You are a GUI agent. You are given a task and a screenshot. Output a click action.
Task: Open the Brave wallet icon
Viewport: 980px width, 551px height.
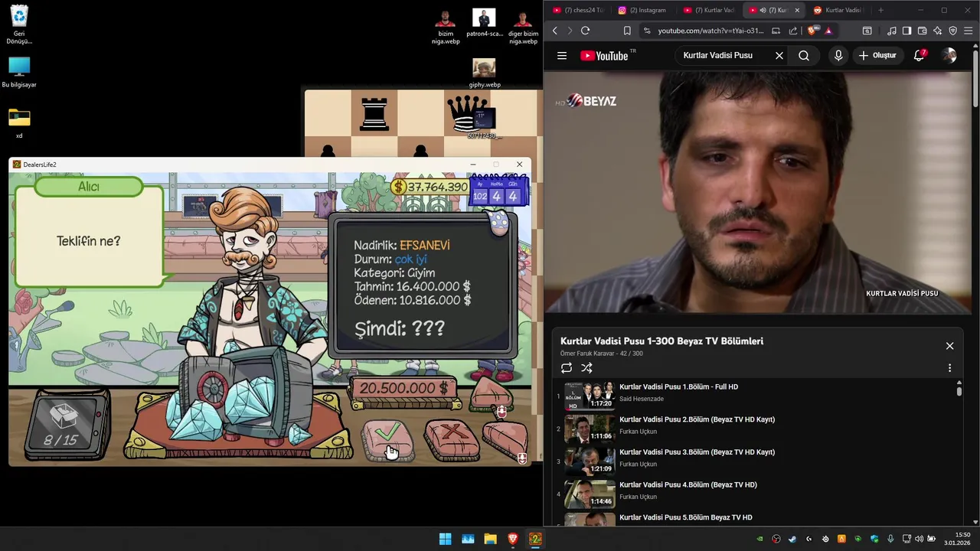922,31
